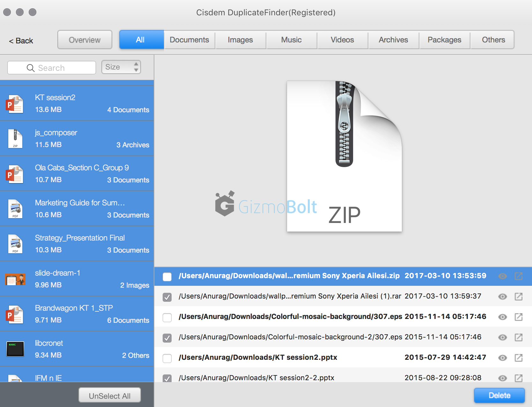Switch to the Videos tab
This screenshot has height=407, width=532.
tap(343, 40)
